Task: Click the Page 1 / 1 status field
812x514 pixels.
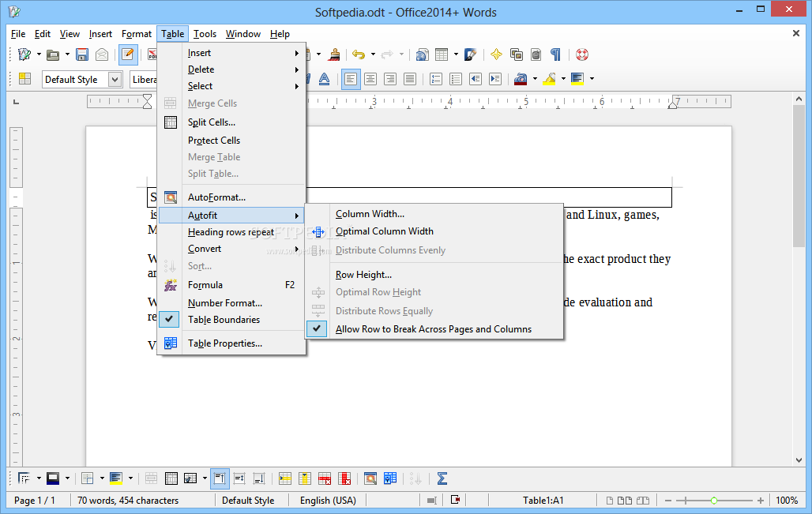Action: (35, 501)
